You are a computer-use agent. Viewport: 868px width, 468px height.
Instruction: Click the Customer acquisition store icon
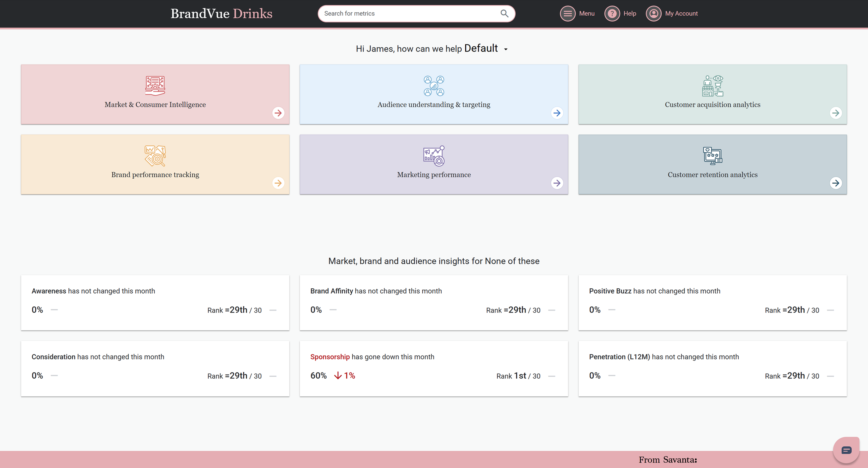713,86
